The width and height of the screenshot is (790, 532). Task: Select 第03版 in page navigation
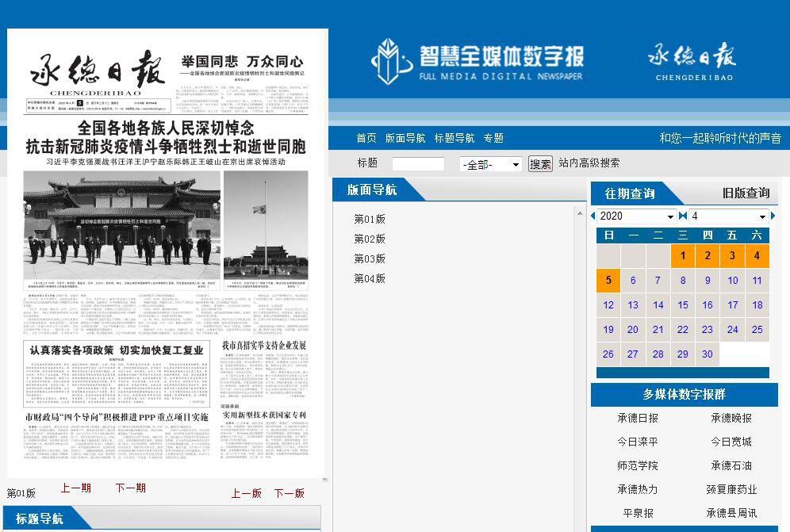(370, 258)
